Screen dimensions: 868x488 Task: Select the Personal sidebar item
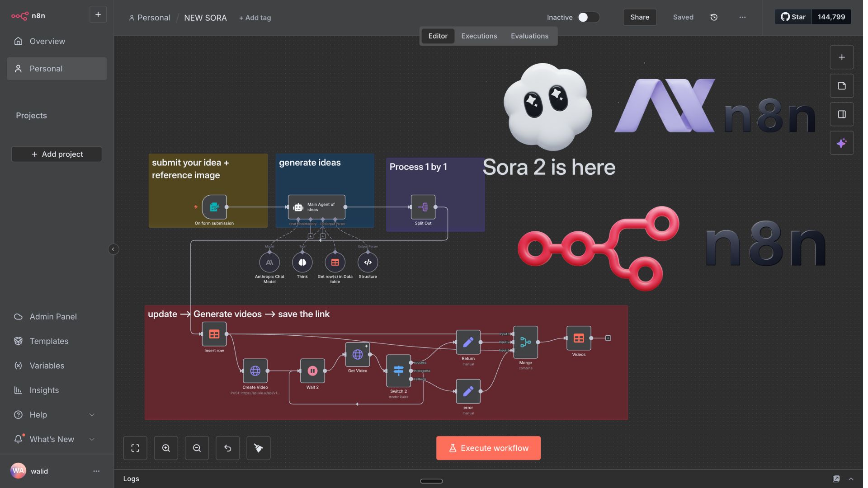[57, 69]
